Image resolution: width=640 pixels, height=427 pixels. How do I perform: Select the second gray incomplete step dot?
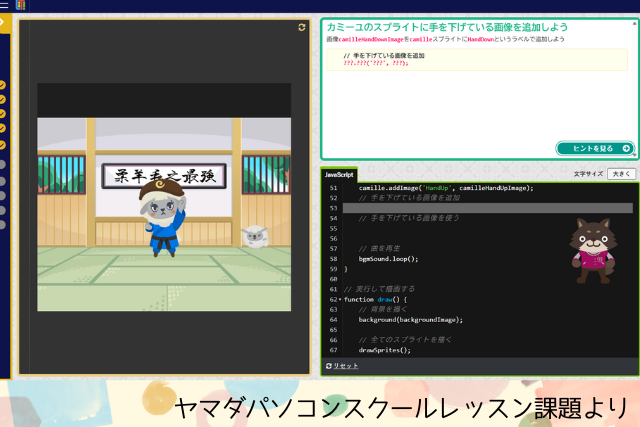coord(3,181)
